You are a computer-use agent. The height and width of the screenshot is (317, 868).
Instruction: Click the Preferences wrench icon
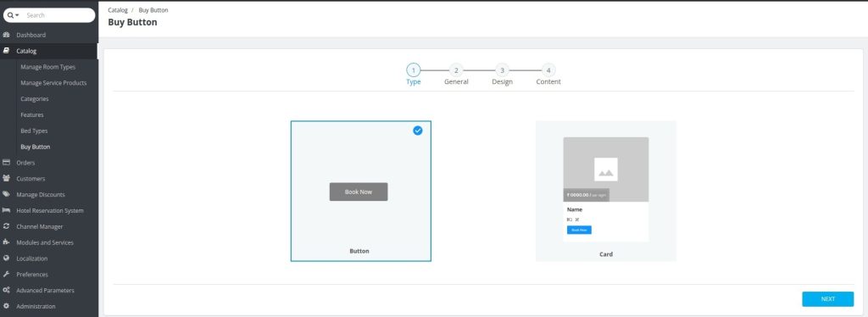pyautogui.click(x=7, y=275)
